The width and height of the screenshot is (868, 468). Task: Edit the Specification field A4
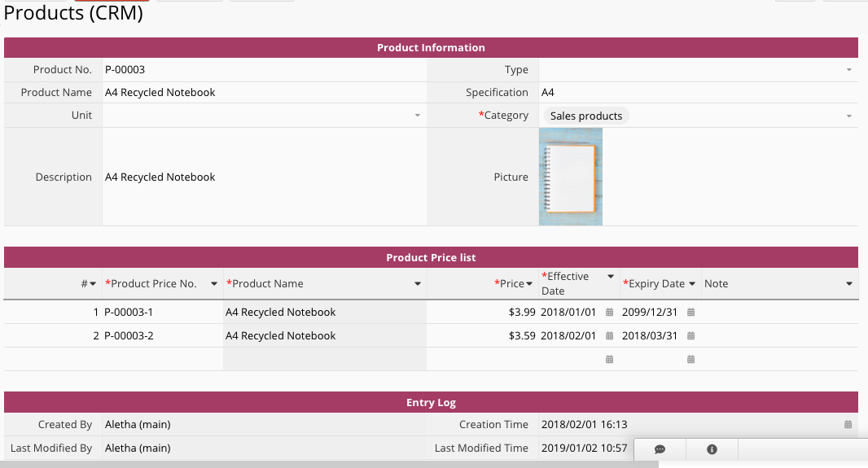(x=698, y=93)
